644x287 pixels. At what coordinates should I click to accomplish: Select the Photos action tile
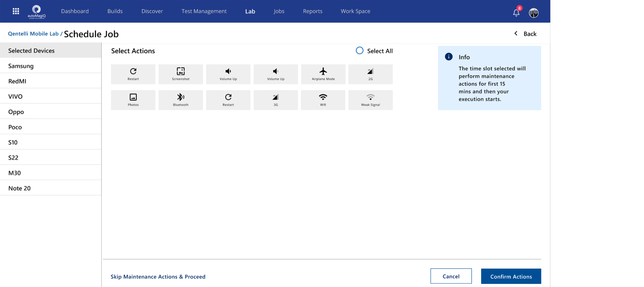(133, 100)
